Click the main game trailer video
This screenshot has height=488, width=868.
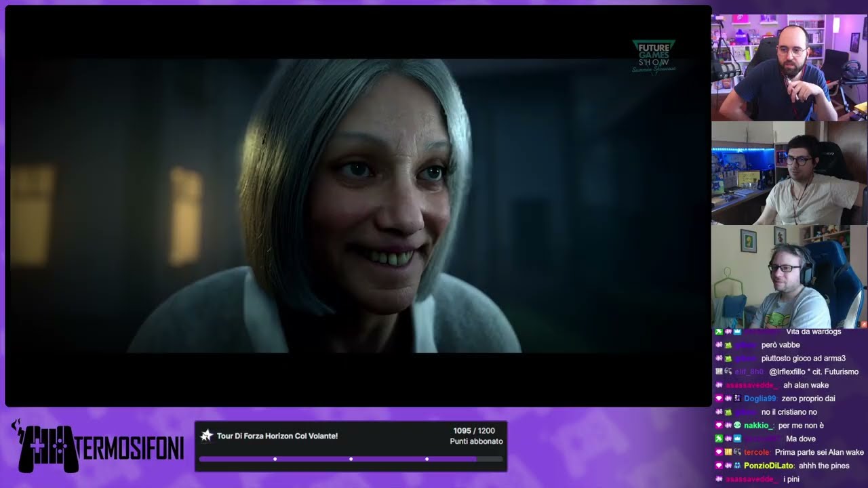(358, 205)
